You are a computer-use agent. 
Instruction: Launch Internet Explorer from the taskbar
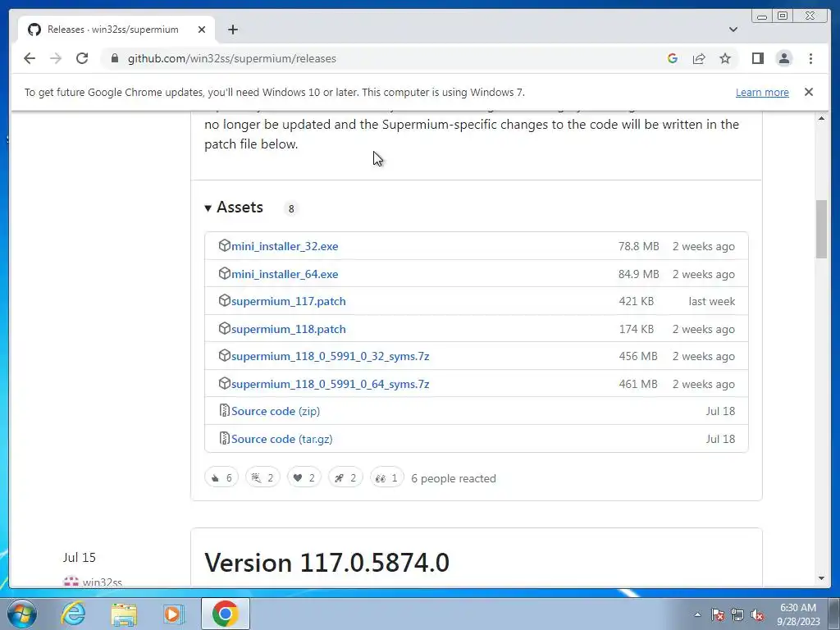[73, 614]
